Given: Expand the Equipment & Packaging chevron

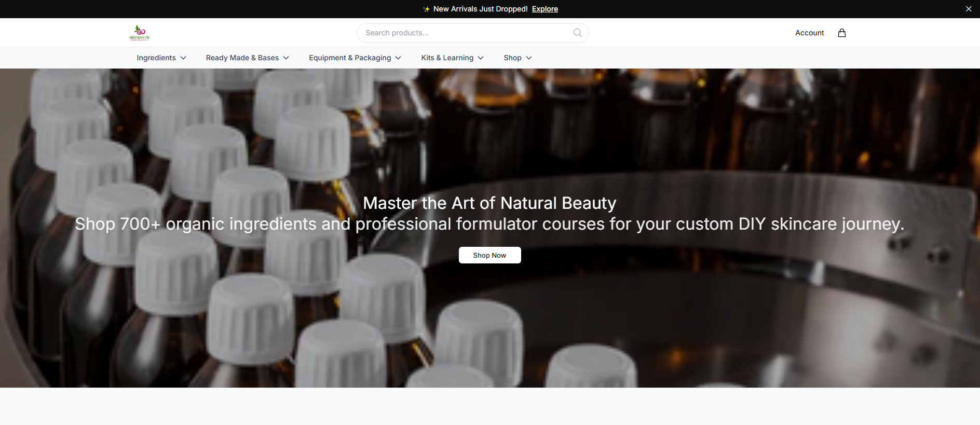Looking at the screenshot, I should [x=398, y=58].
